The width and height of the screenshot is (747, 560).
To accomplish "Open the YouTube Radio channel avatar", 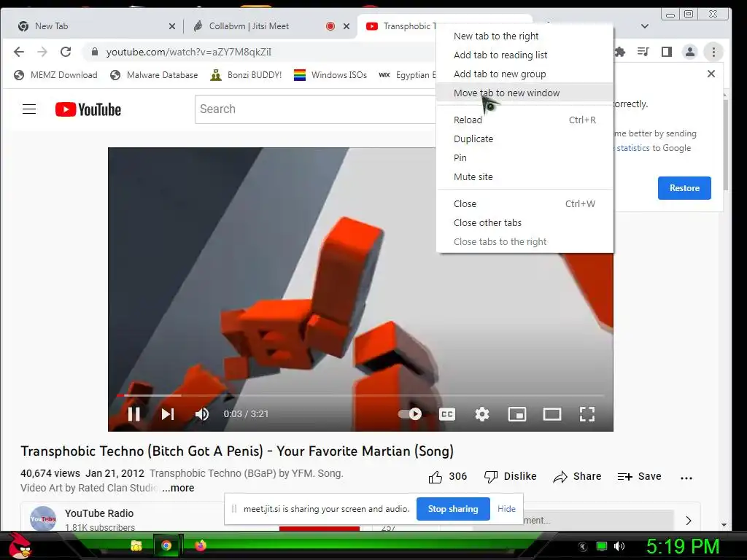I will pyautogui.click(x=43, y=518).
